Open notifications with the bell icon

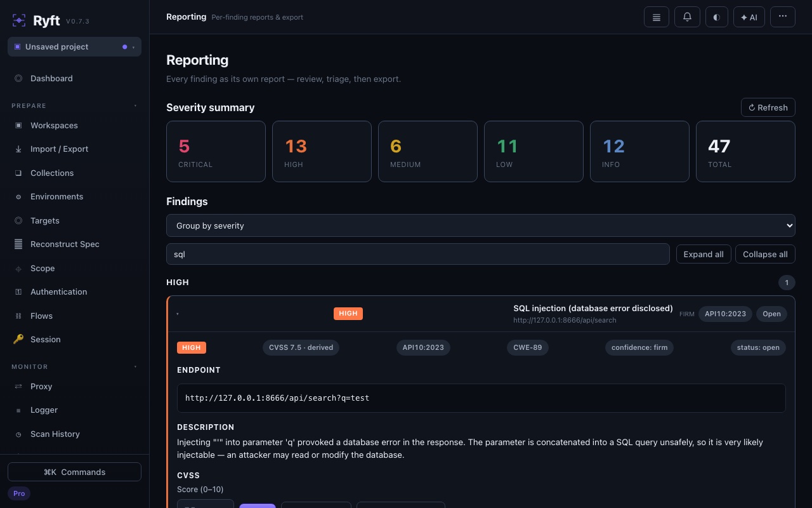point(687,17)
